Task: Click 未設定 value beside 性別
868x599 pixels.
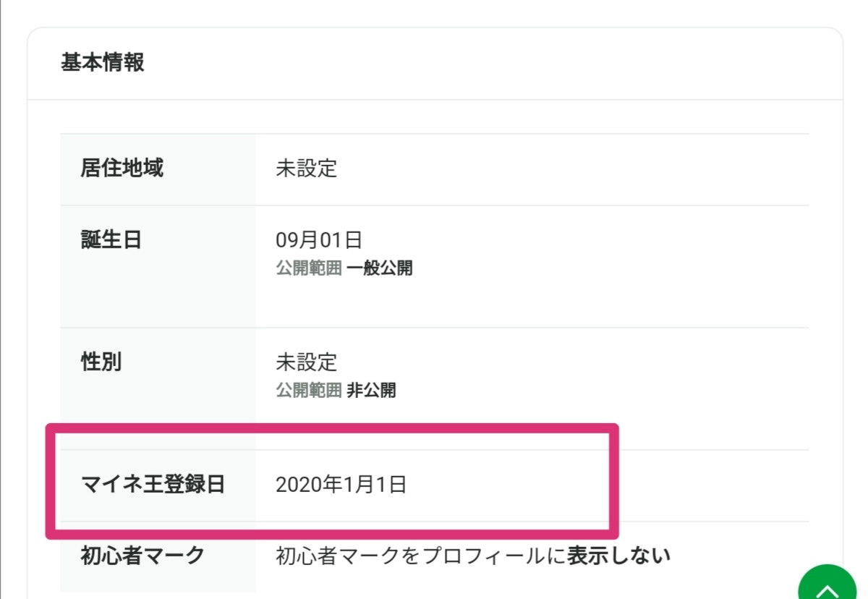Action: pos(306,362)
